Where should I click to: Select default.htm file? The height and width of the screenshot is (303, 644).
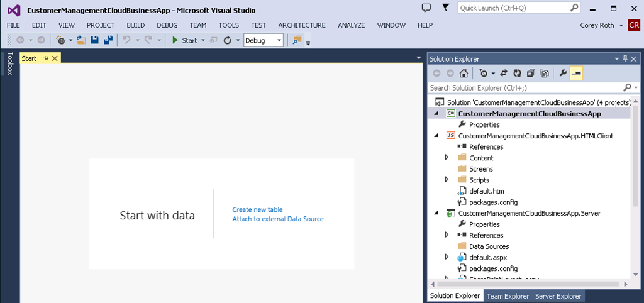481,191
